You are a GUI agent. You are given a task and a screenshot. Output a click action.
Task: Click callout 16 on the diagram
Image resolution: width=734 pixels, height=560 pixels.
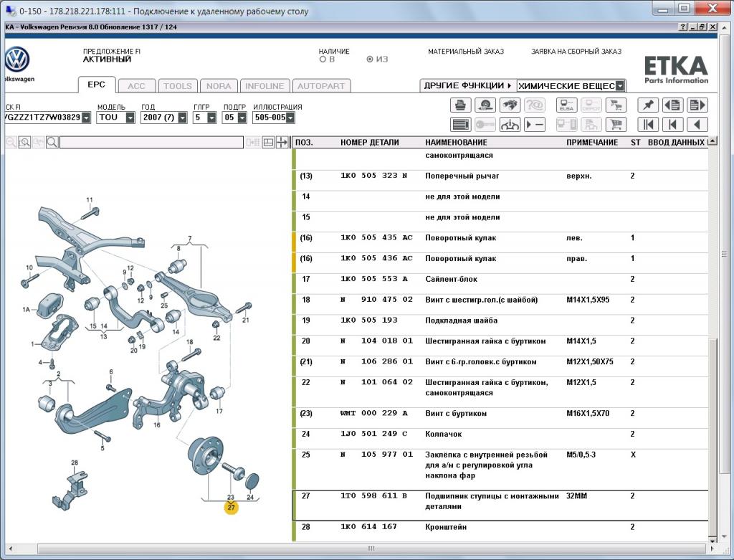(157, 425)
